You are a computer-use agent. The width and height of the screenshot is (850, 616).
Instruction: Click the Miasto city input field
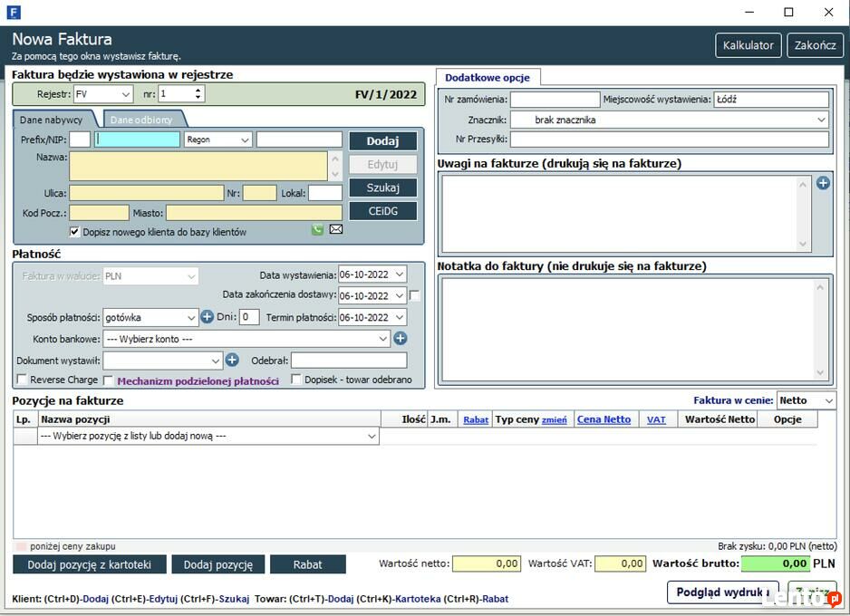click(x=255, y=213)
